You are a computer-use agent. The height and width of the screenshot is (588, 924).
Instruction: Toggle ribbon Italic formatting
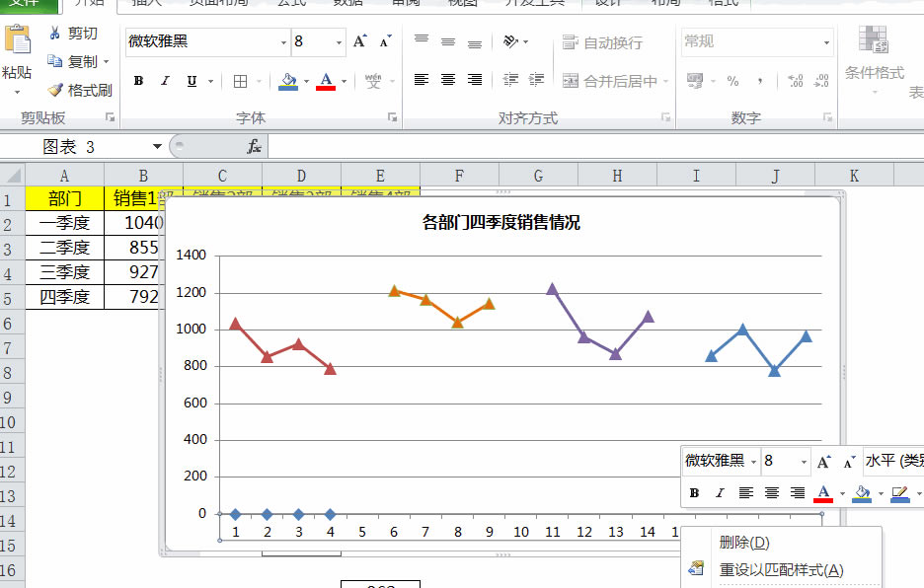165,81
